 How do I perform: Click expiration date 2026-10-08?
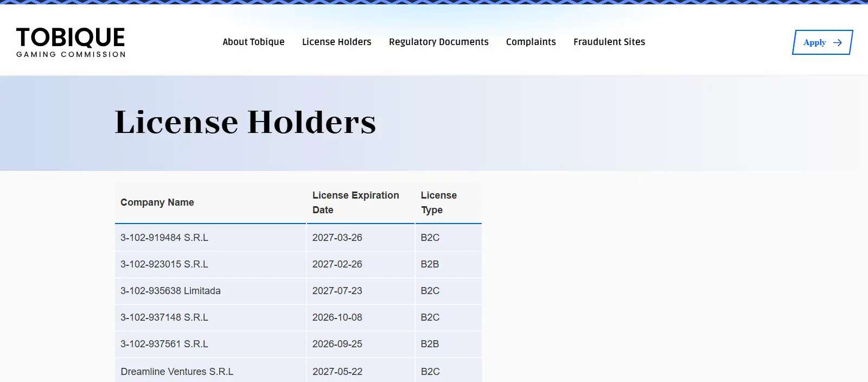(x=337, y=317)
